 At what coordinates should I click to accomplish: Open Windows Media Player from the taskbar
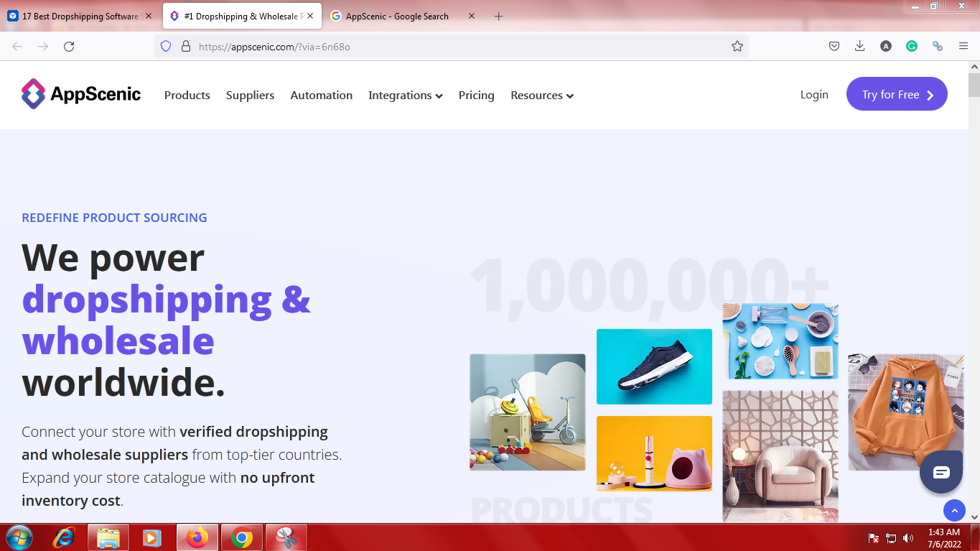152,537
